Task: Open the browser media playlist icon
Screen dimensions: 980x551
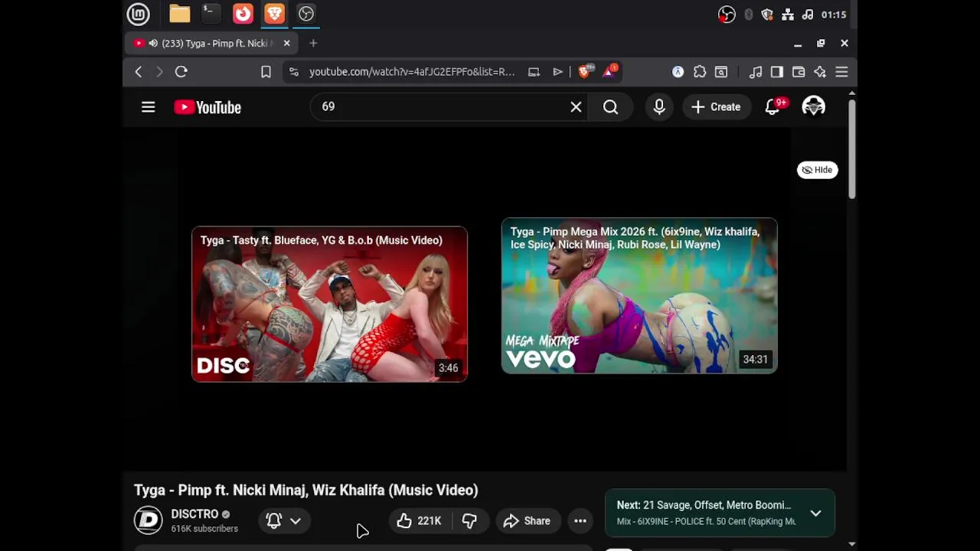Action: click(x=756, y=72)
